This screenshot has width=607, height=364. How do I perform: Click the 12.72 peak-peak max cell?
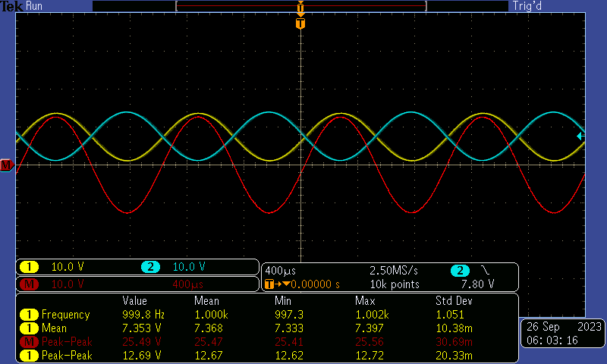point(370,356)
